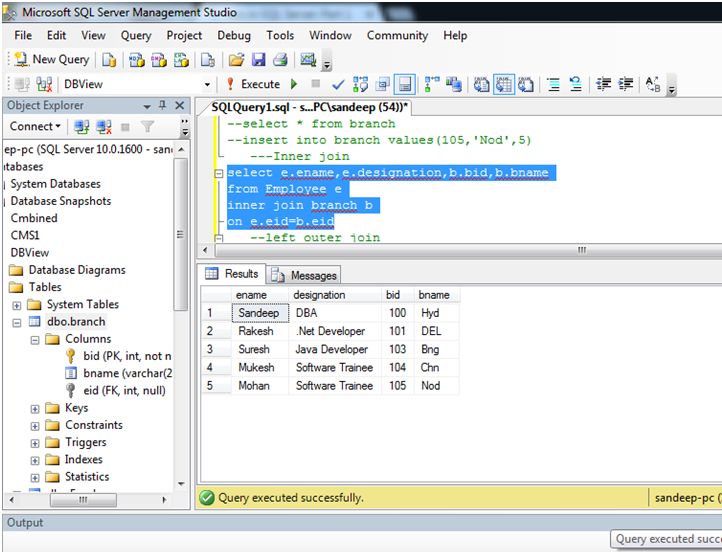
Task: Click the Execute button
Action: pyautogui.click(x=252, y=85)
